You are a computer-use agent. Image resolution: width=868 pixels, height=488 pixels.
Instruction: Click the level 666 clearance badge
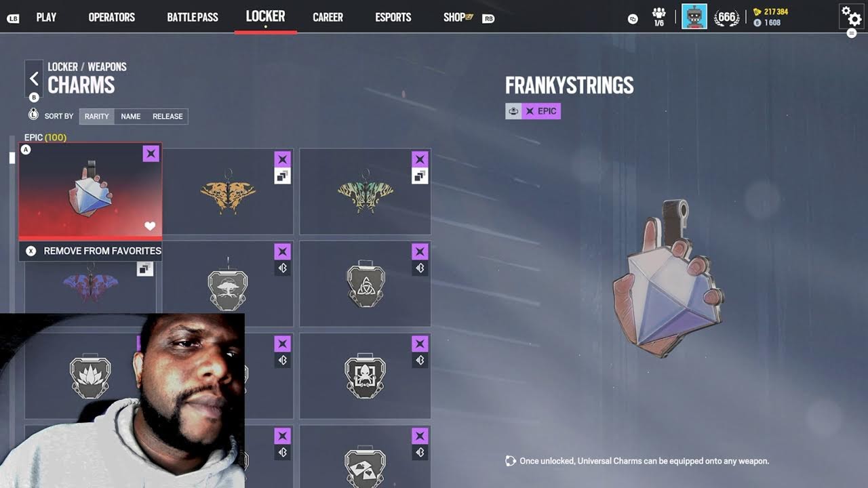tap(726, 17)
